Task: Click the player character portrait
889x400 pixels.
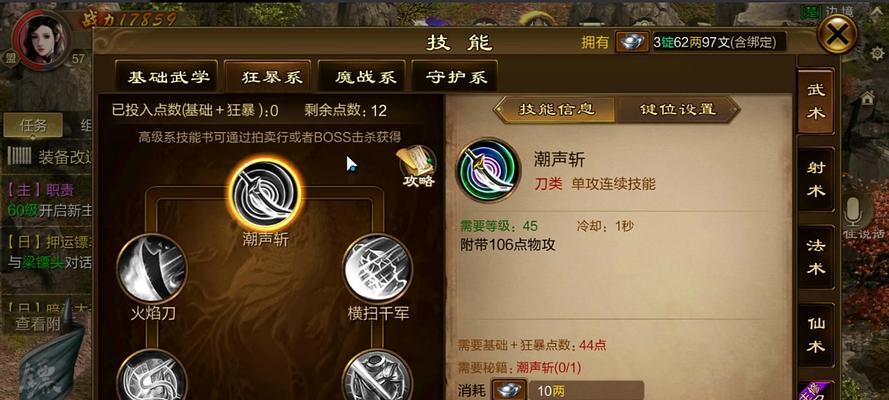Action: 41,39
